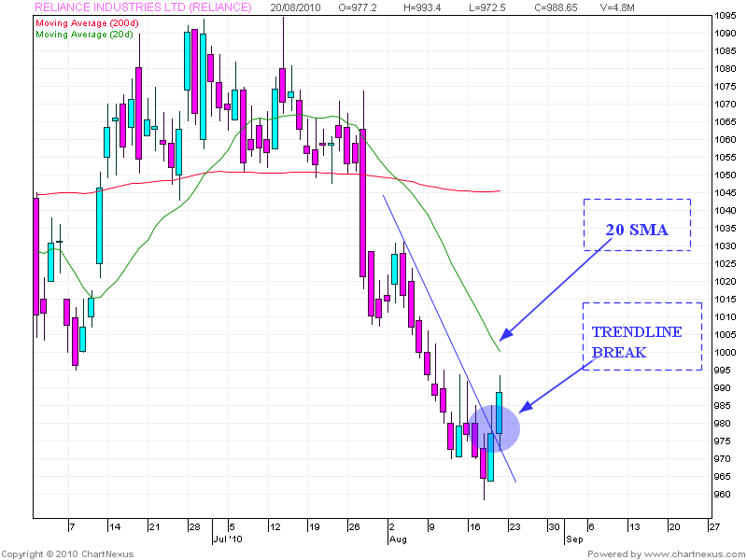The width and height of the screenshot is (747, 560).
Task: Select the Moving Average (20d) legend entry
Action: click(x=84, y=35)
